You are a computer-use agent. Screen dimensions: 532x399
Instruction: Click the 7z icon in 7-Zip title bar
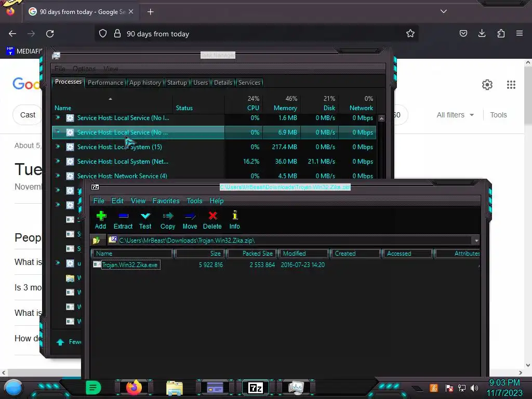tap(96, 187)
